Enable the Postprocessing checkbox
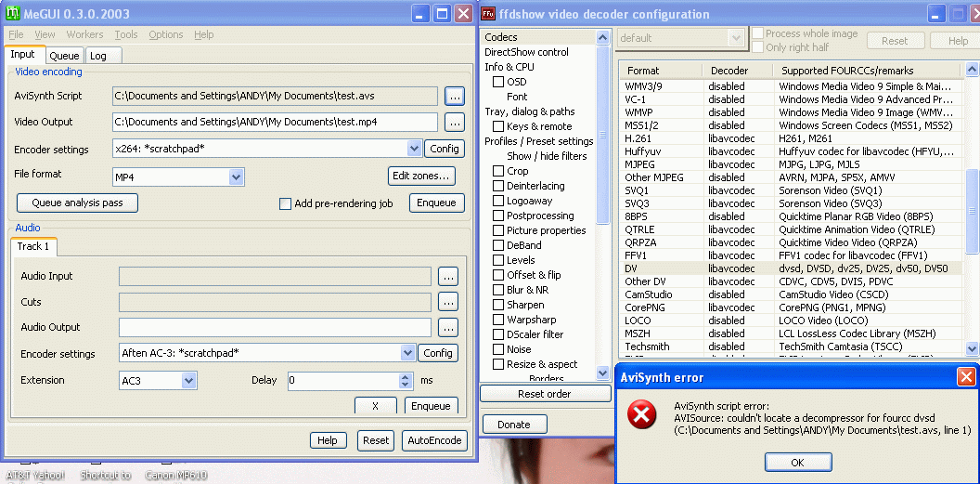 point(498,216)
